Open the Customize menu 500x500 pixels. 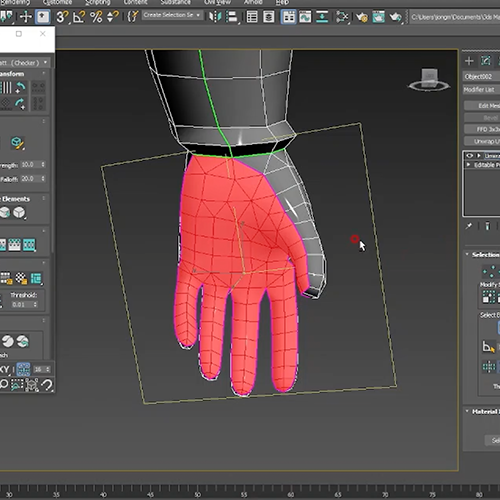pos(57,2)
